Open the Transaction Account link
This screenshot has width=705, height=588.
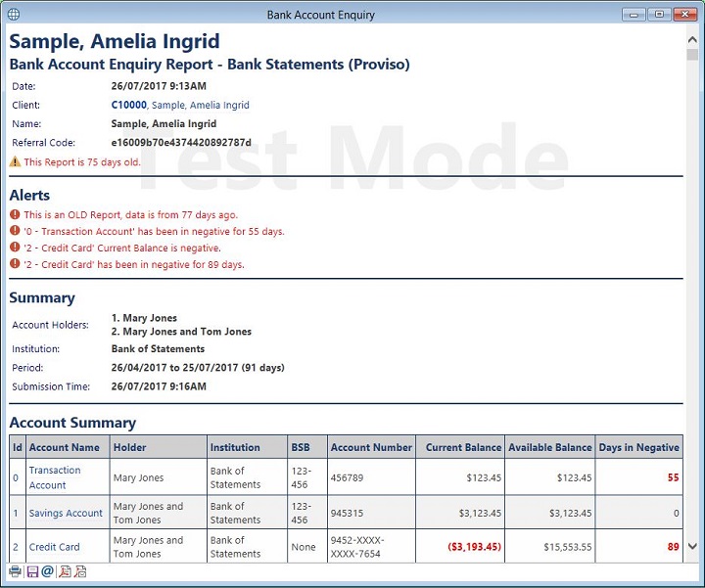(x=55, y=477)
